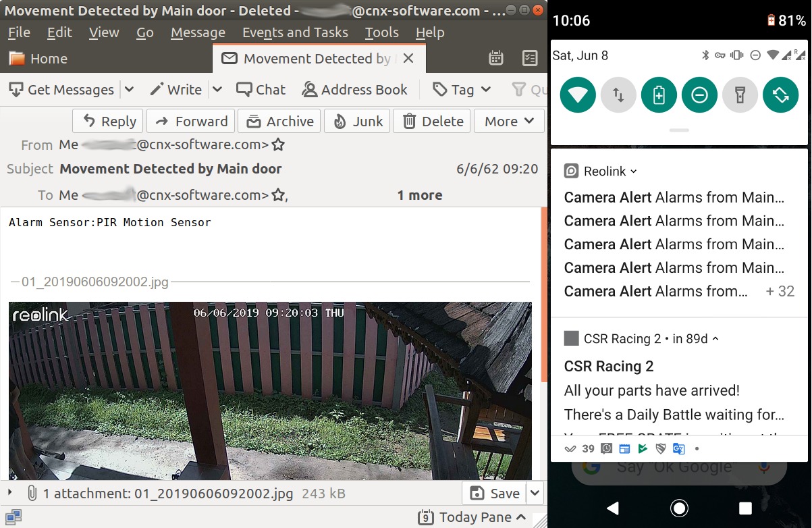Tap 'There's a Daily Battle waiting' notification
Image resolution: width=812 pixels, height=528 pixels.
(674, 415)
